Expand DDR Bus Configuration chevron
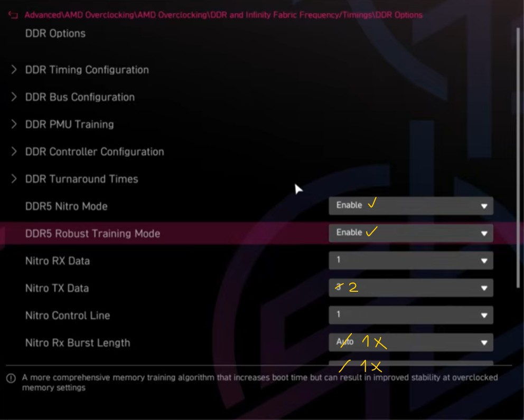This screenshot has height=420, width=524. [14, 97]
